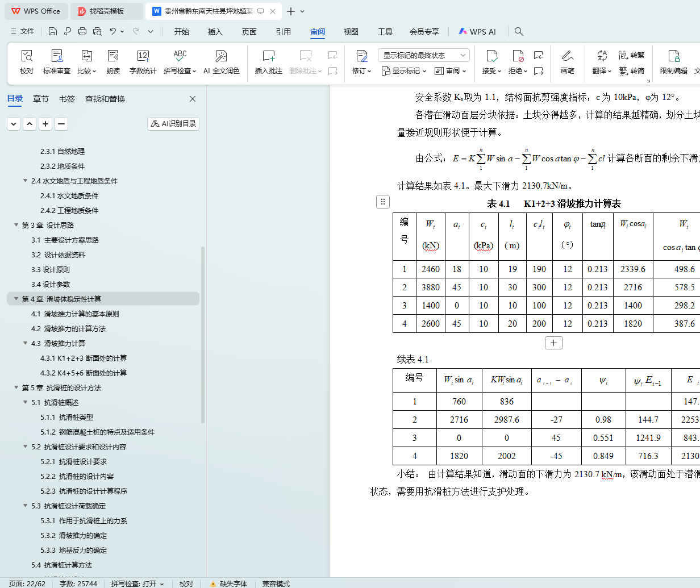Open 拼写检查 status bar dropdown
Viewport: 700px width, 588px height.
click(162, 583)
